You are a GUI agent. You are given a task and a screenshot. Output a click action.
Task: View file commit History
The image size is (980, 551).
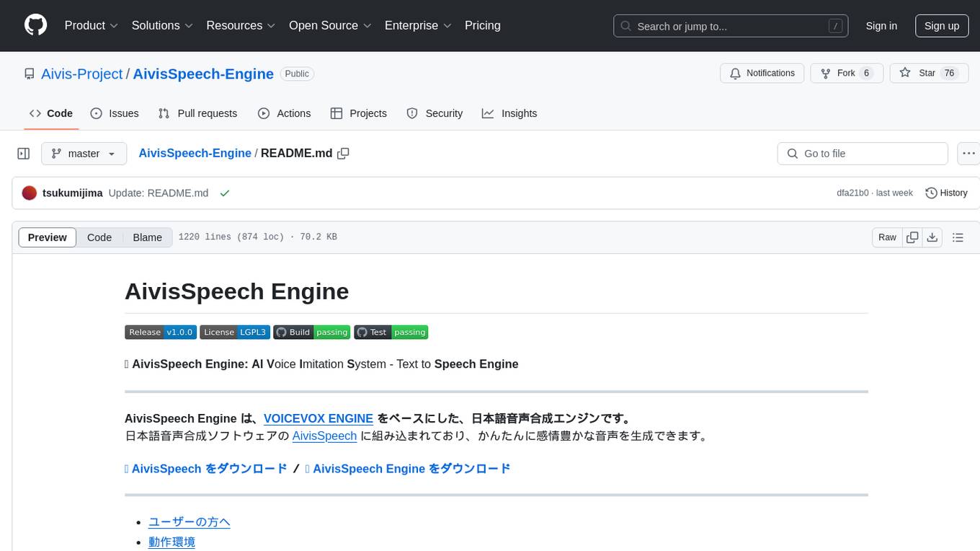pos(946,193)
